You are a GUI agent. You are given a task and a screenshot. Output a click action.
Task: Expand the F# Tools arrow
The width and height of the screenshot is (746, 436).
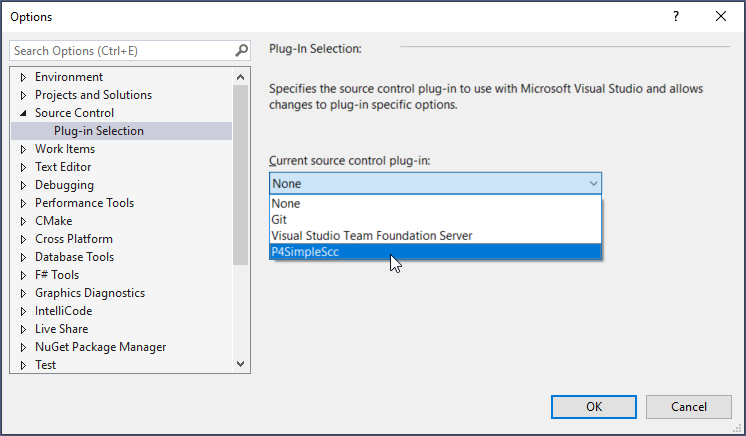pyautogui.click(x=23, y=275)
